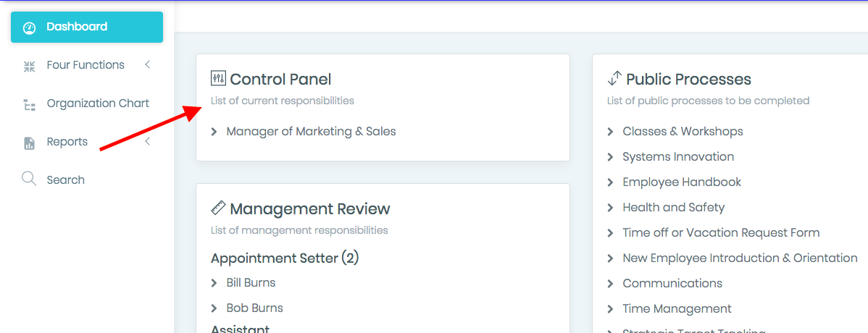Click the Reports document icon
Viewport: 868px width, 333px height.
(29, 143)
